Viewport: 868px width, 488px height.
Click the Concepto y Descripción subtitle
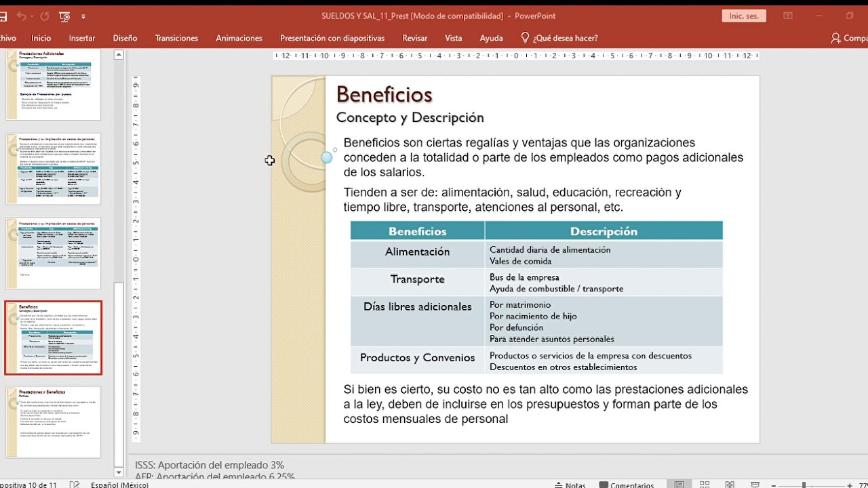(410, 117)
